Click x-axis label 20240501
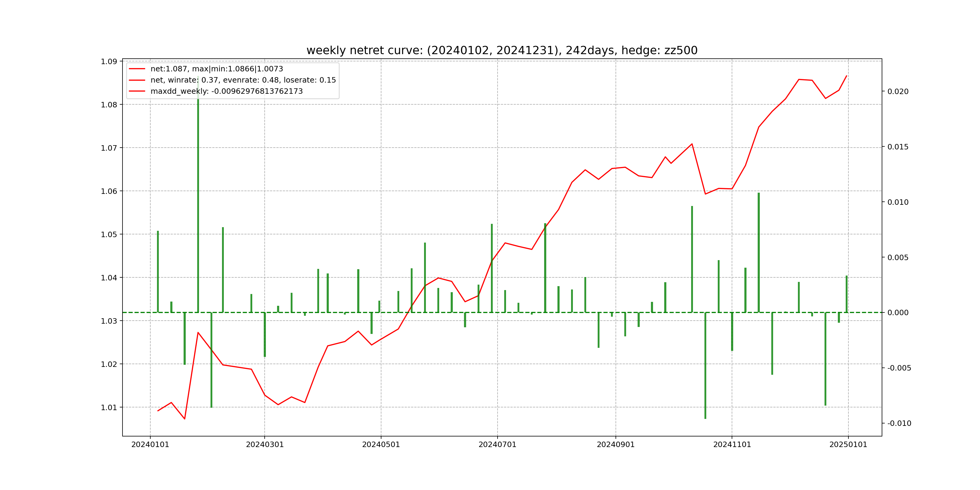 tap(381, 445)
